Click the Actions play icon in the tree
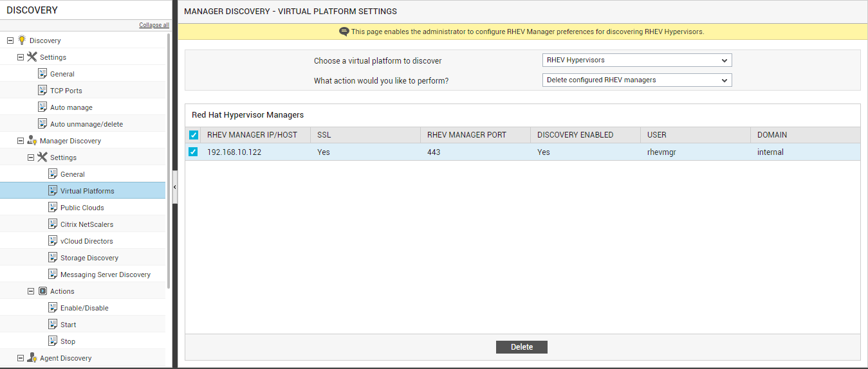 42,291
